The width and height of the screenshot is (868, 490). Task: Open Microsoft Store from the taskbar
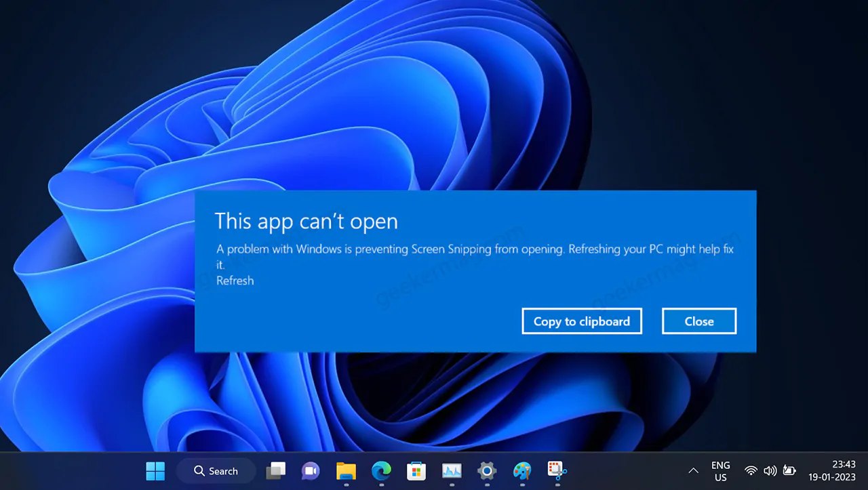416,470
